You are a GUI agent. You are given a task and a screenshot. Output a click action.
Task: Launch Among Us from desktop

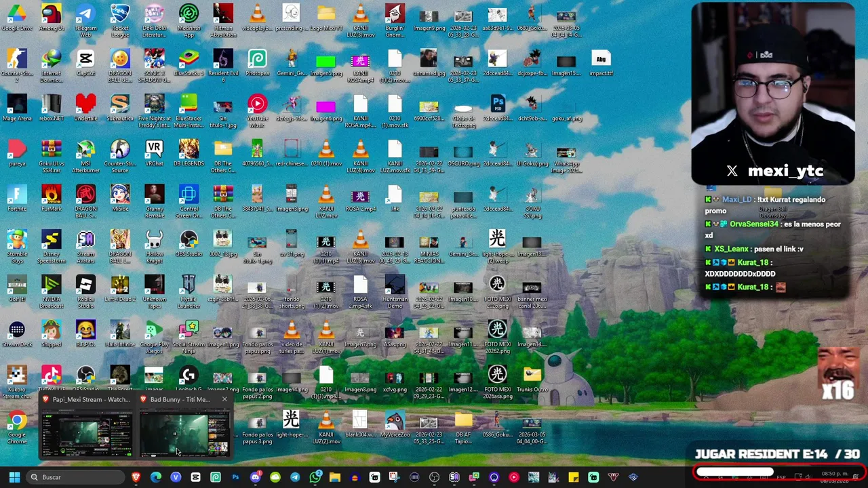click(x=52, y=18)
